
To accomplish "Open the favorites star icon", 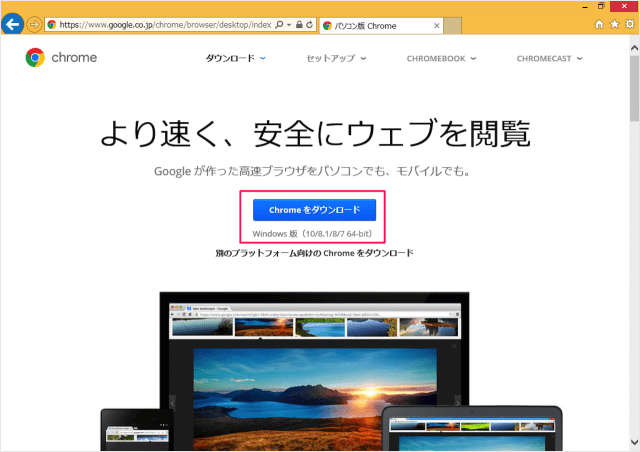I will tap(613, 23).
